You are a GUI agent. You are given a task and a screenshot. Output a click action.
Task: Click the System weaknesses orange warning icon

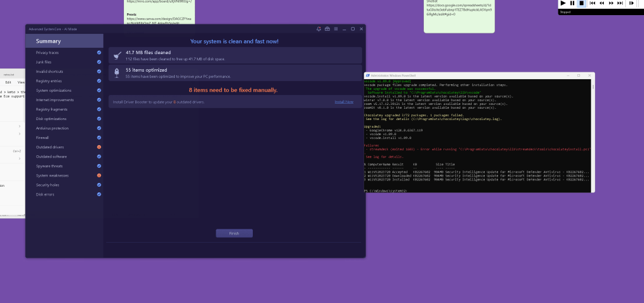click(99, 175)
